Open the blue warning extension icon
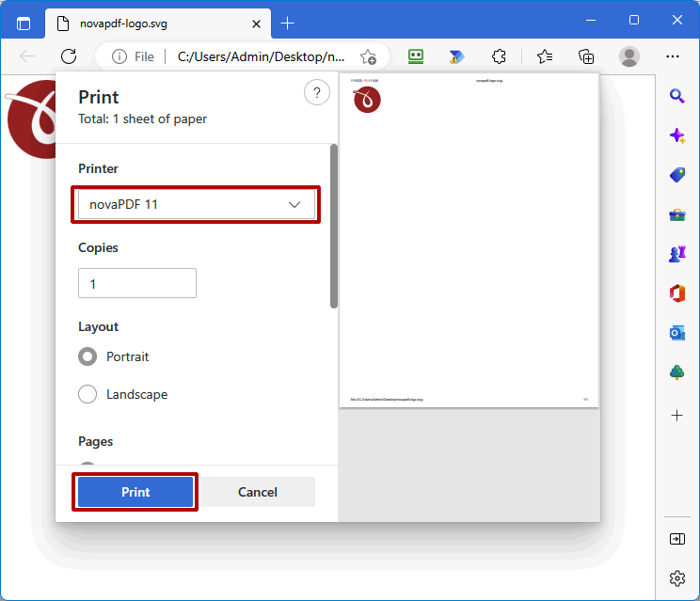Image resolution: width=700 pixels, height=601 pixels. (x=456, y=56)
